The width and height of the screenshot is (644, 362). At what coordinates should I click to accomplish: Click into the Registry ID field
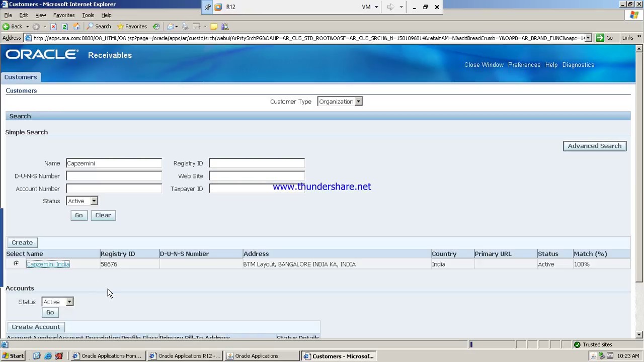coord(257,163)
